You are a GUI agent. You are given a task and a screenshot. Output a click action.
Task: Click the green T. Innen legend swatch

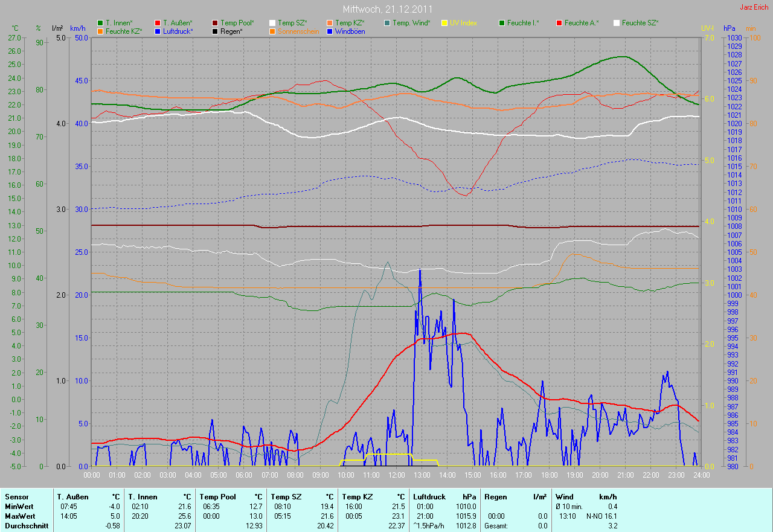[x=100, y=23]
